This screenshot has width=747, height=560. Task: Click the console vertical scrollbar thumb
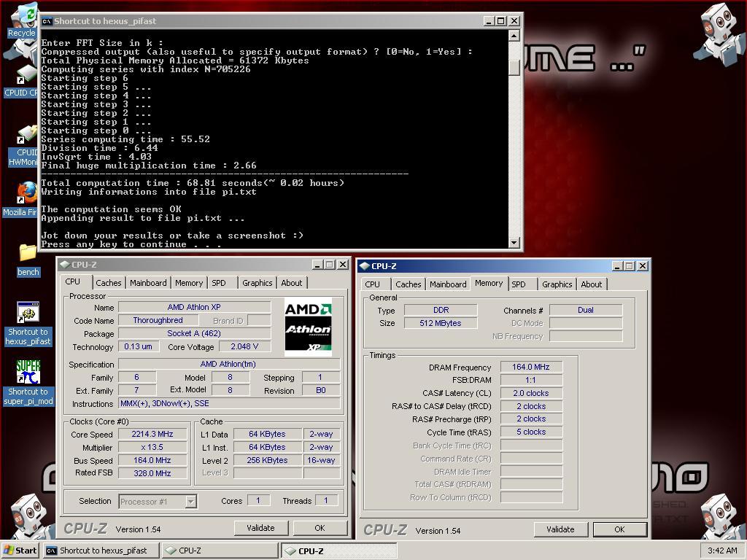coord(514,68)
